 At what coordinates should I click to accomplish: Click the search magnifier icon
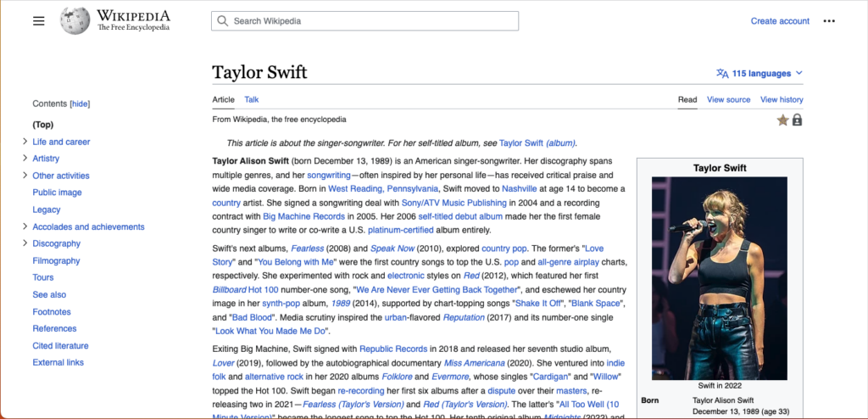pyautogui.click(x=223, y=21)
